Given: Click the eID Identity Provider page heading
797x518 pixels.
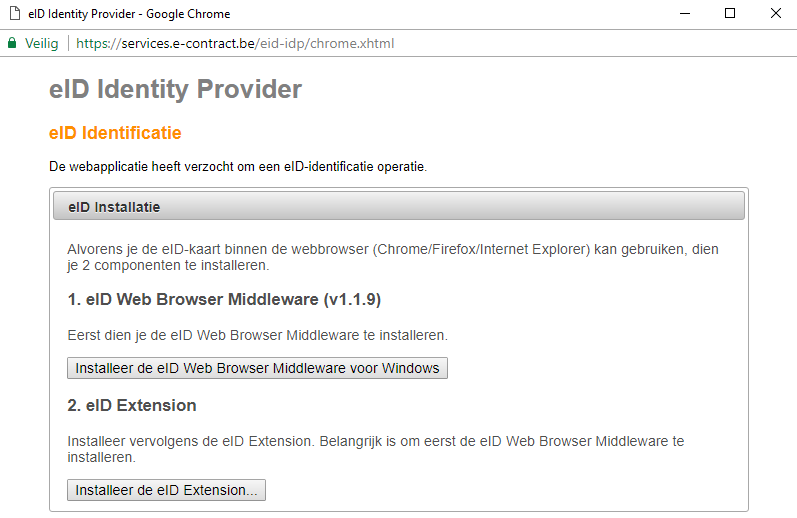Looking at the screenshot, I should coord(175,89).
